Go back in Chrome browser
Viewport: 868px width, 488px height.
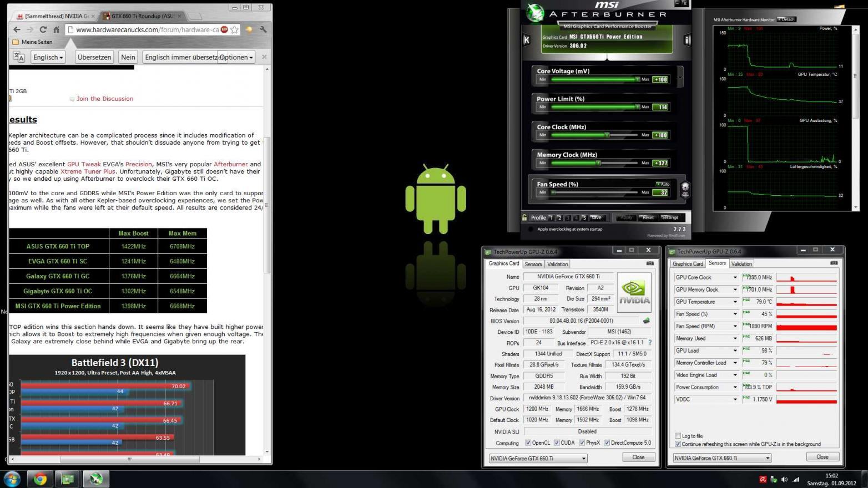[17, 29]
